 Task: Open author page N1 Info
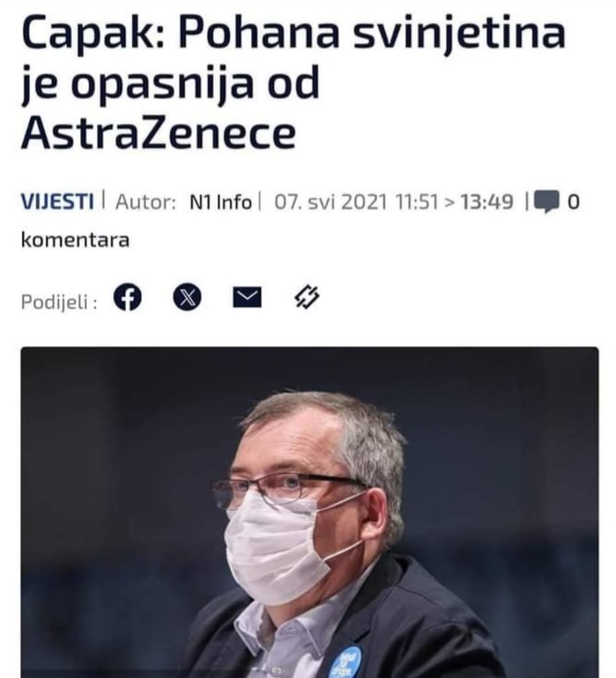coord(220,203)
